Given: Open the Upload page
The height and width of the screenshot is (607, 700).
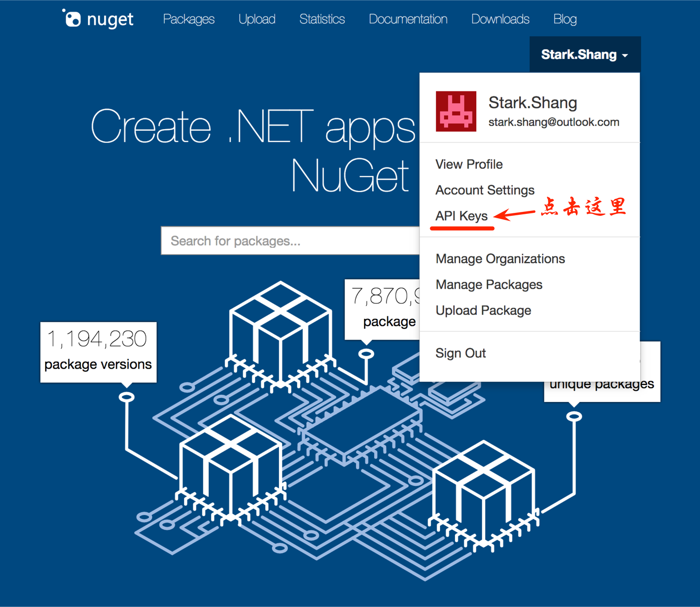Looking at the screenshot, I should tap(257, 19).
